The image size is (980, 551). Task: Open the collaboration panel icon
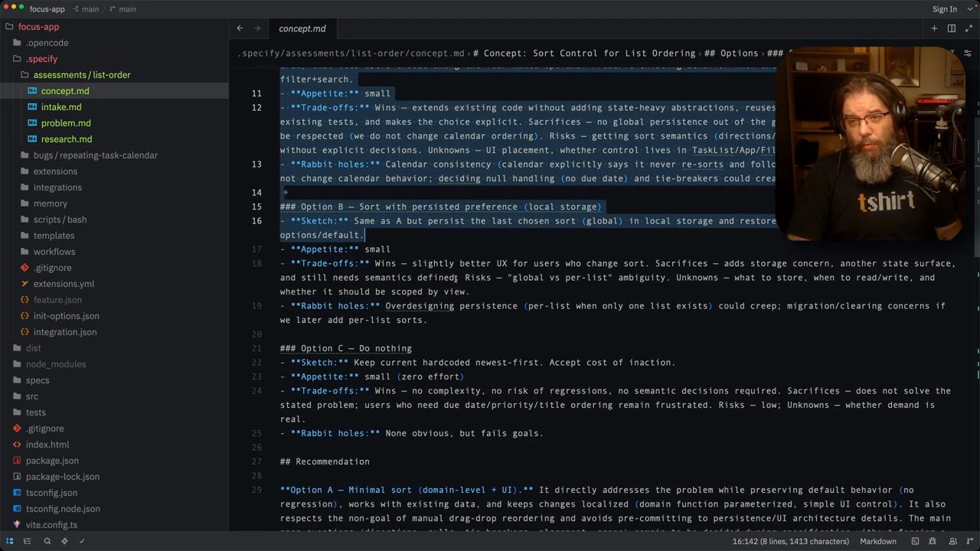click(x=952, y=541)
